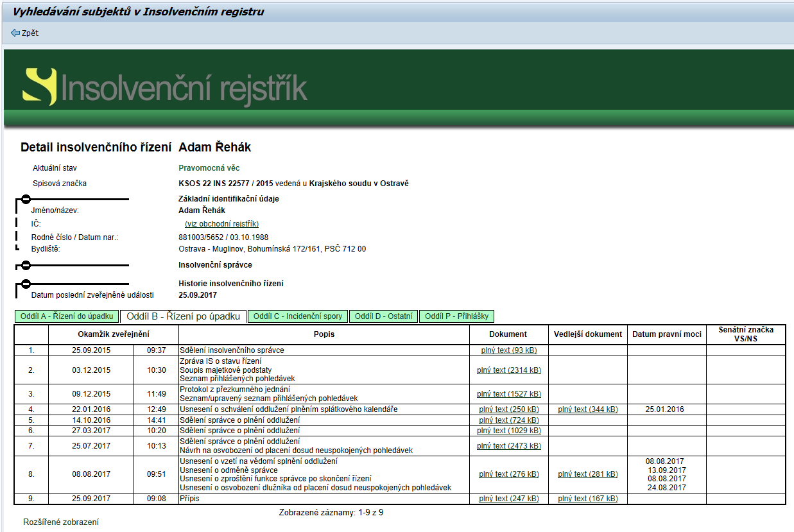Viewport: 794px width, 532px height.
Task: Open the viz obchodní rejstřík link
Action: 221,224
